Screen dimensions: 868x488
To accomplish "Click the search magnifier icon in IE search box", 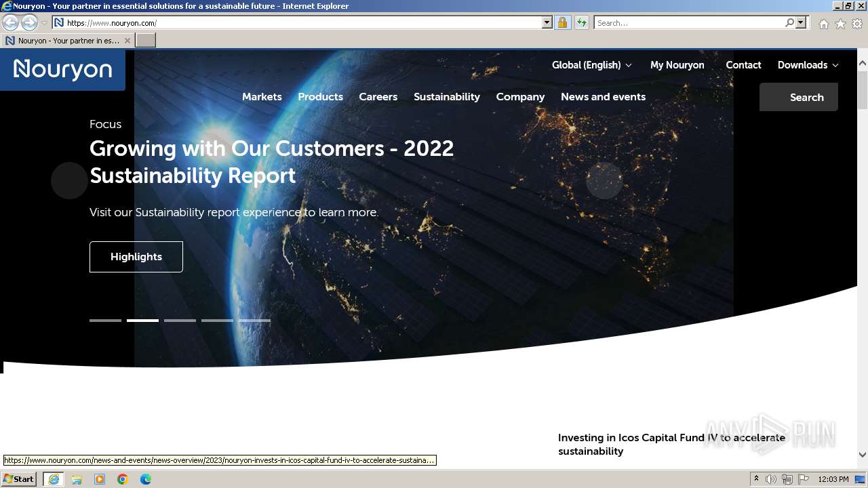I will click(789, 22).
